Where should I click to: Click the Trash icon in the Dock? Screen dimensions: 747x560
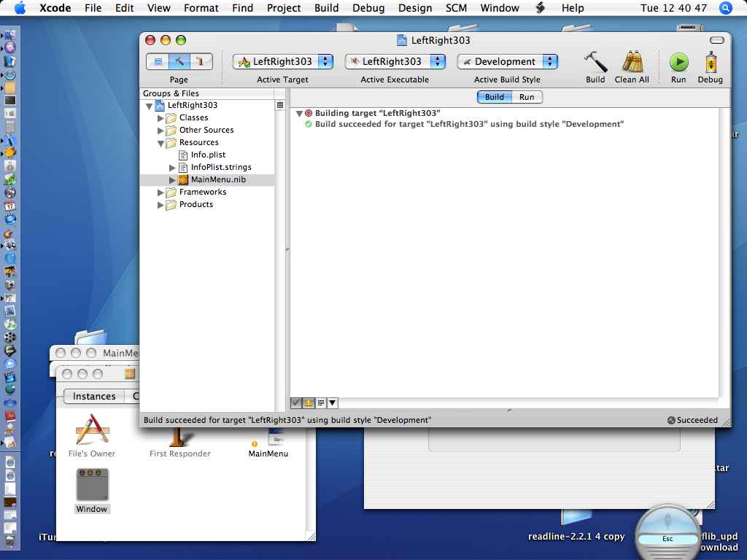[x=10, y=540]
